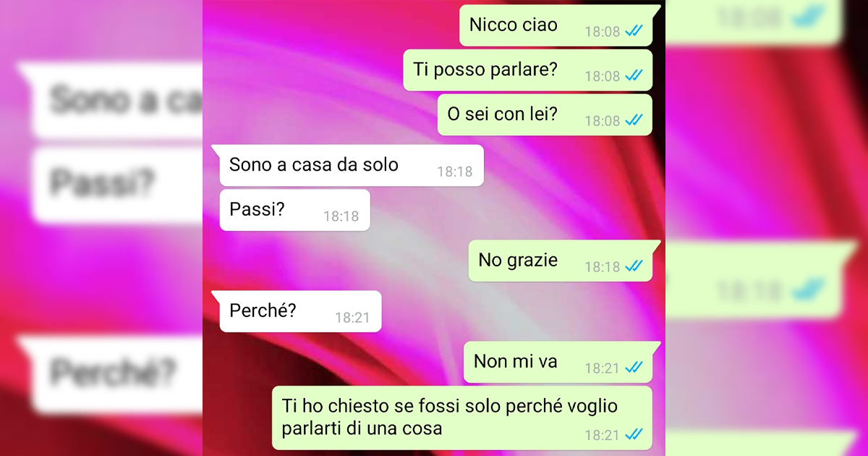Tap the read ticks on "No grazie"
Viewport: 868px width, 456px height.
(634, 267)
